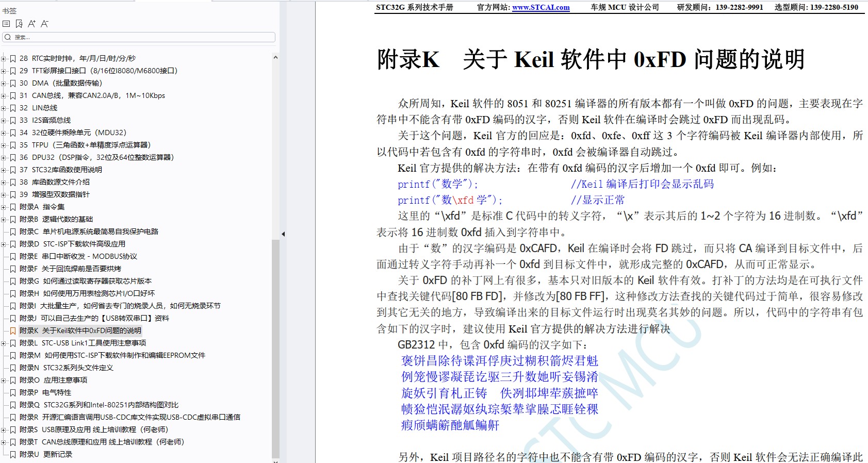Image resolution: width=868 pixels, height=463 pixels.
Task: Click the bookmark icon beside 38 库函数源文件介绍
Action: click(x=13, y=182)
